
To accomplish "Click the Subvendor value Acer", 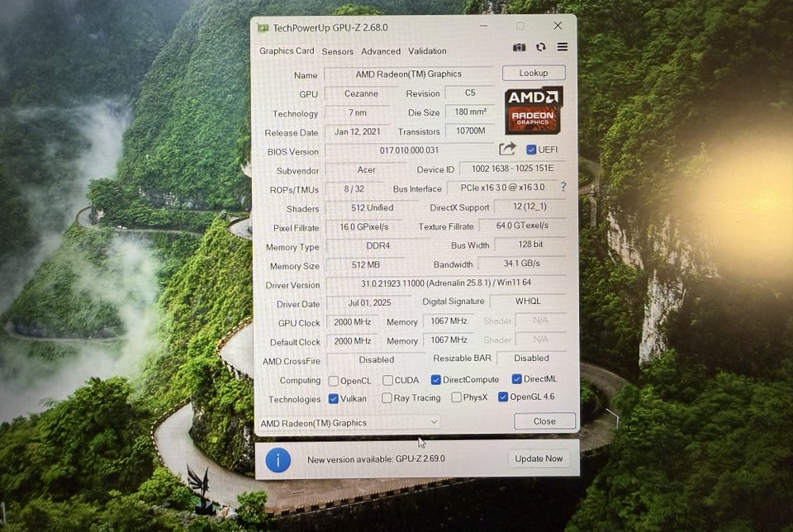I will (366, 170).
